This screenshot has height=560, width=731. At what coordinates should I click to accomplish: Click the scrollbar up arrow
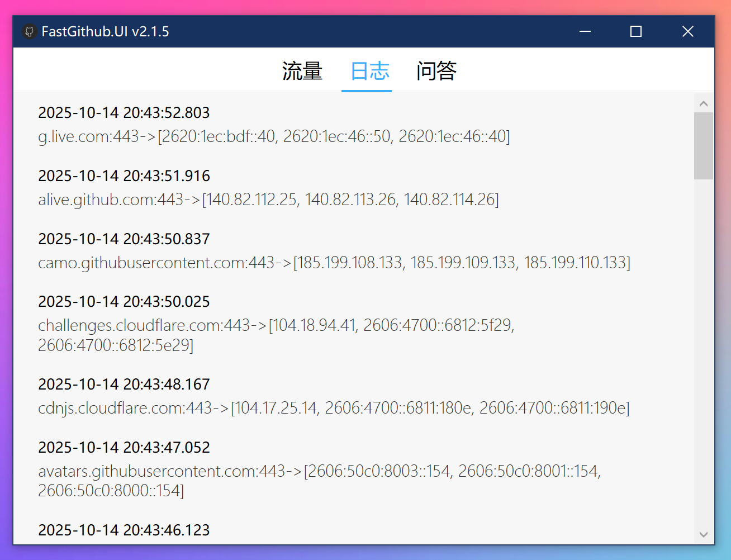704,104
